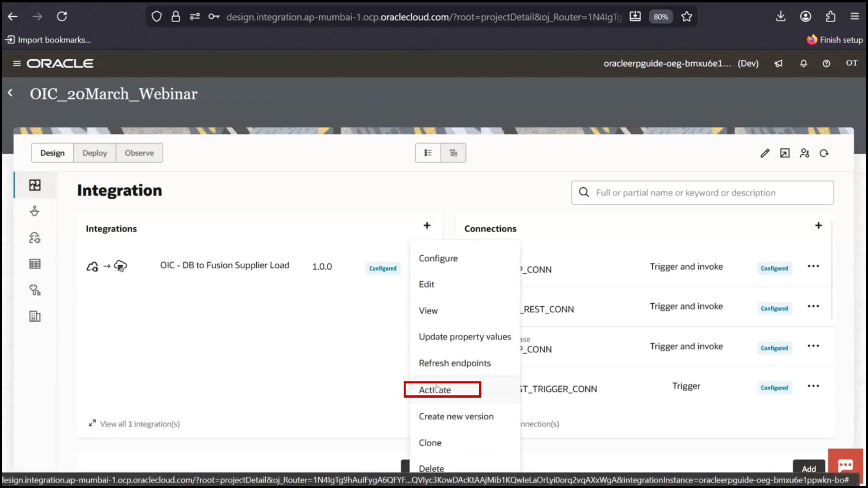Refresh the project page
Screen dimensions: 868x488
pos(824,153)
